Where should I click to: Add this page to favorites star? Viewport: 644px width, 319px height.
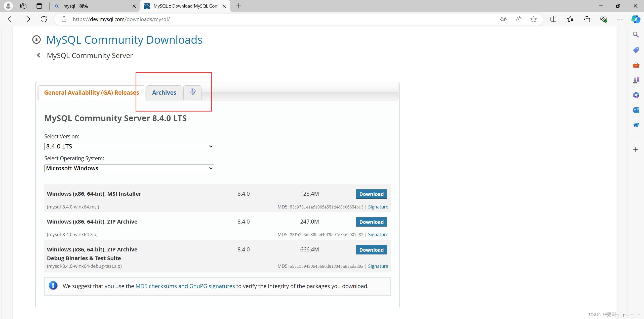(x=533, y=19)
